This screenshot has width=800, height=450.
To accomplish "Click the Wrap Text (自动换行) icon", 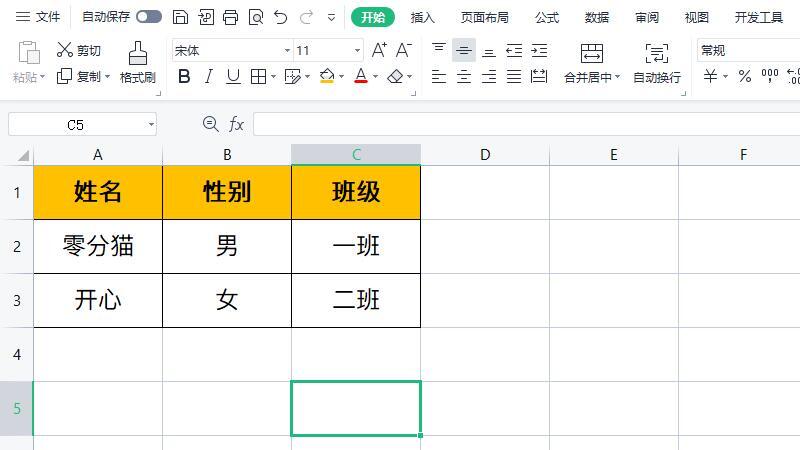I will coord(656,54).
